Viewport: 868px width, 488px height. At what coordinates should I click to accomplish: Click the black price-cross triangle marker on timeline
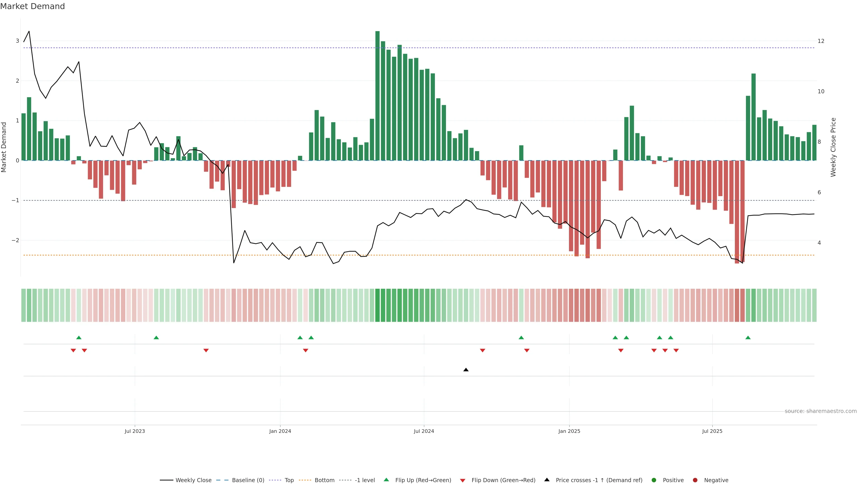click(x=466, y=370)
